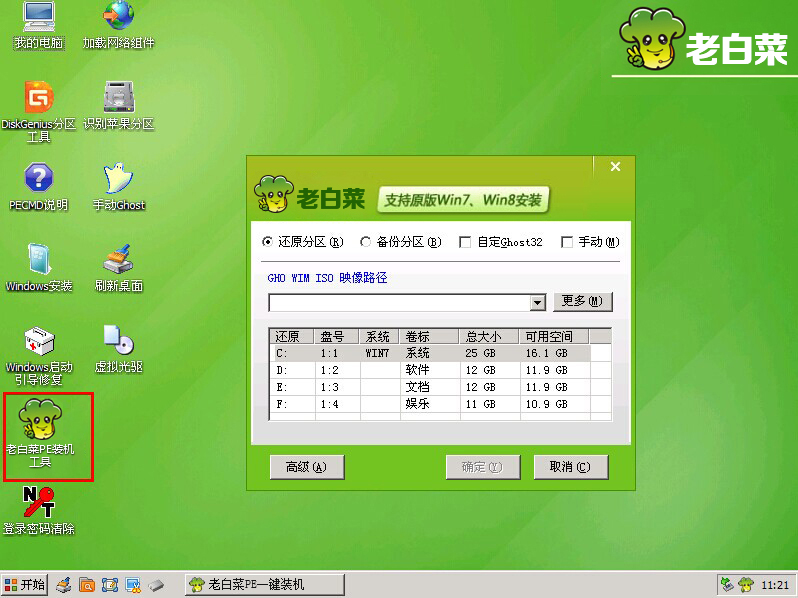Click the 支持原版Win7、Win8安装 banner
Screen dimensions: 798x598
(x=463, y=200)
